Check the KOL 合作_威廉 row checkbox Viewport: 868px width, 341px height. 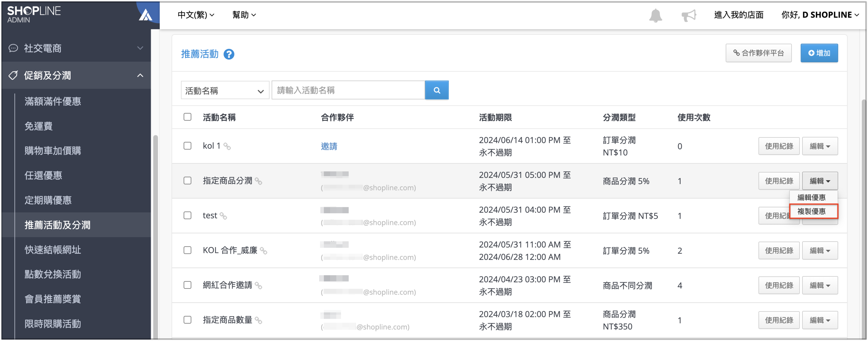[x=187, y=250]
